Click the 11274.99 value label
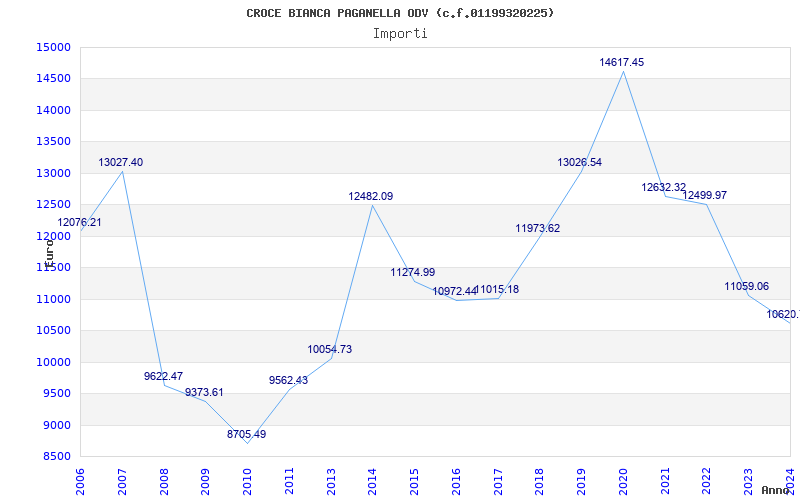This screenshot has width=800, height=500. 413,272
